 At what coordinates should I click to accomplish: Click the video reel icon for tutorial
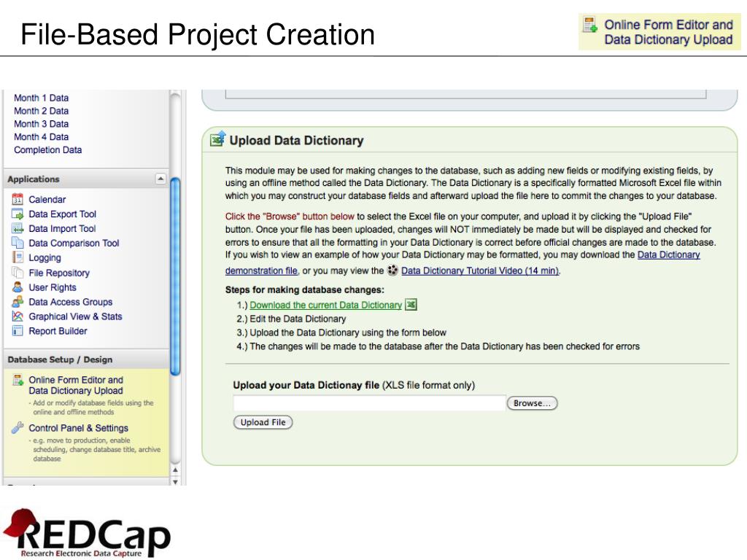[392, 271]
